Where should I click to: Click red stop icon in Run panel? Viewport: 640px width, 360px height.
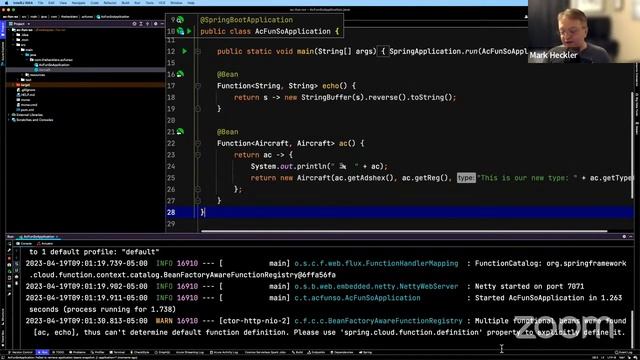[x=10, y=258]
